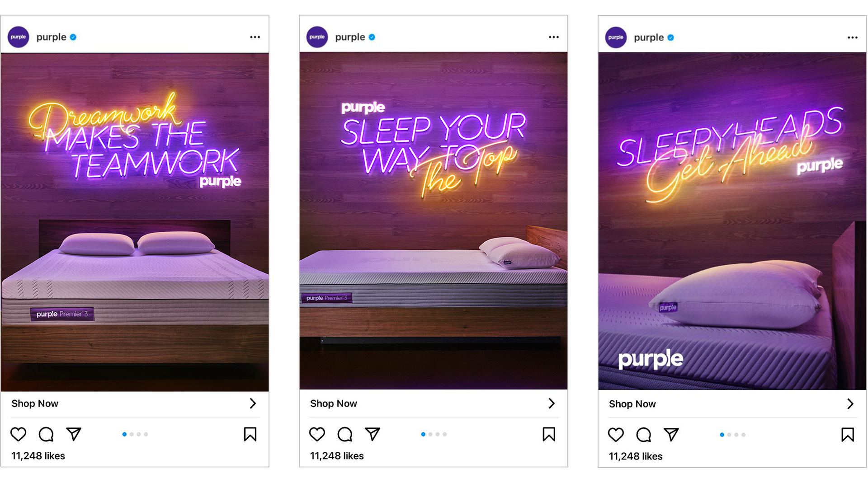Like the Dreamwork Makes the Teamwork post

click(19, 434)
